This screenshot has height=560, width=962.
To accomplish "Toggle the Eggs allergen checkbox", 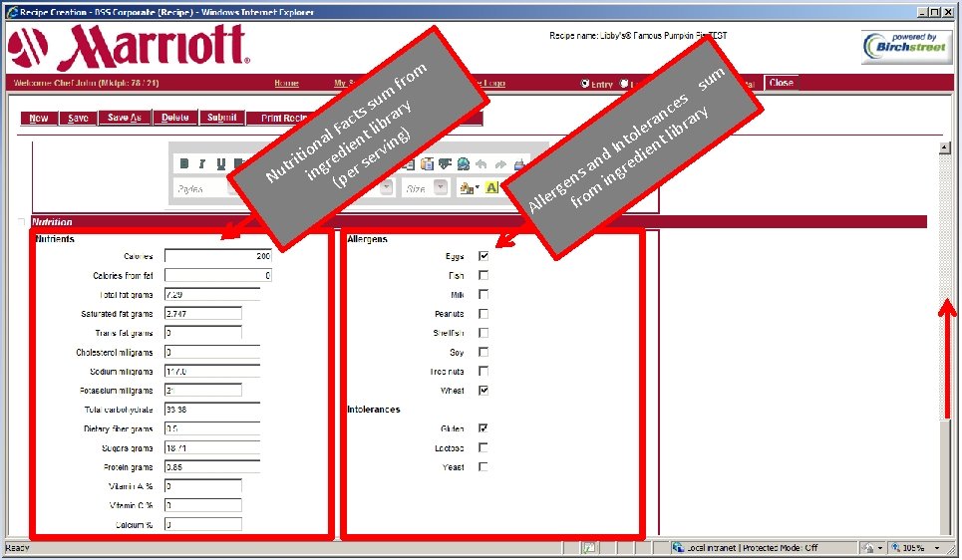I will pyautogui.click(x=483, y=256).
